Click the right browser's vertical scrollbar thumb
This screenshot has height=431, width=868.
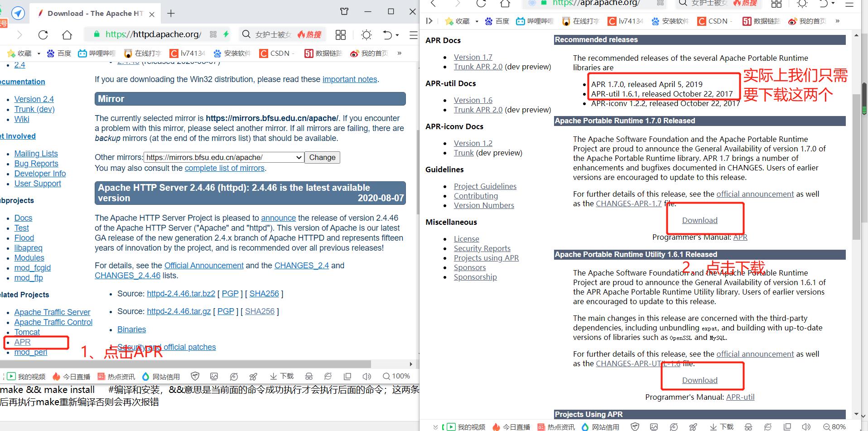coord(856,167)
